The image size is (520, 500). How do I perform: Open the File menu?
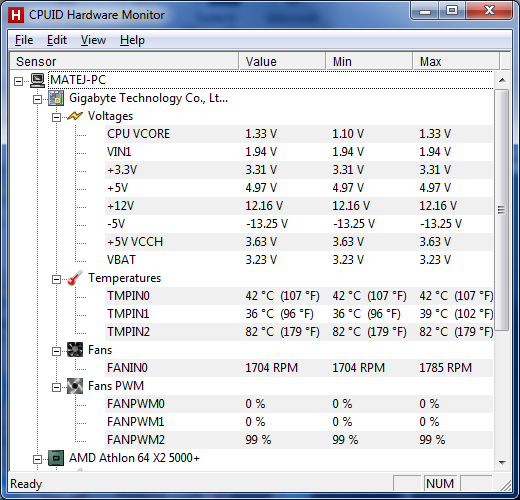[x=24, y=40]
